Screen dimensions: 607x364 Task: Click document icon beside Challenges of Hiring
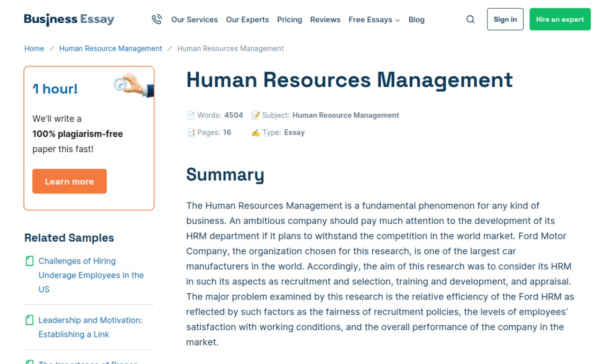pos(29,261)
